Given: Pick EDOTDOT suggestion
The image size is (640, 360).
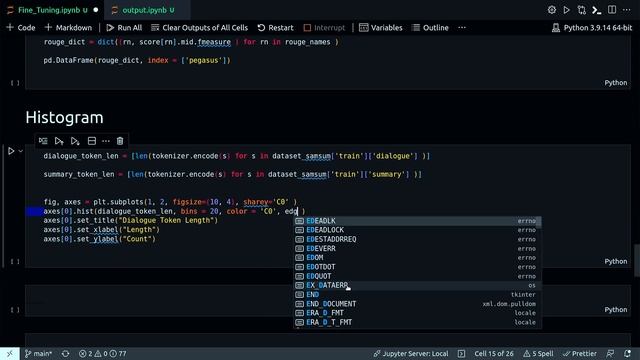Looking at the screenshot, I should [x=418, y=267].
